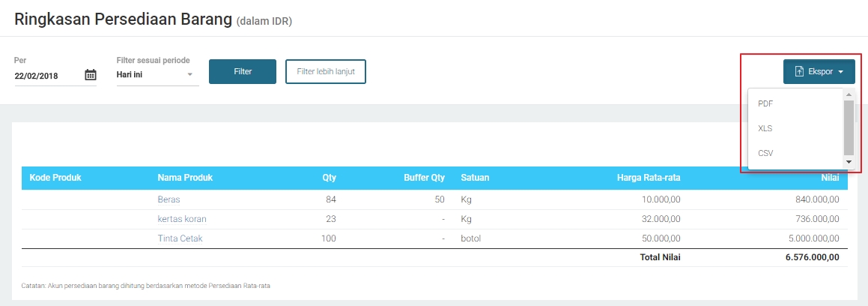Open the calendar date picker icon
The image size is (868, 306).
pos(91,75)
